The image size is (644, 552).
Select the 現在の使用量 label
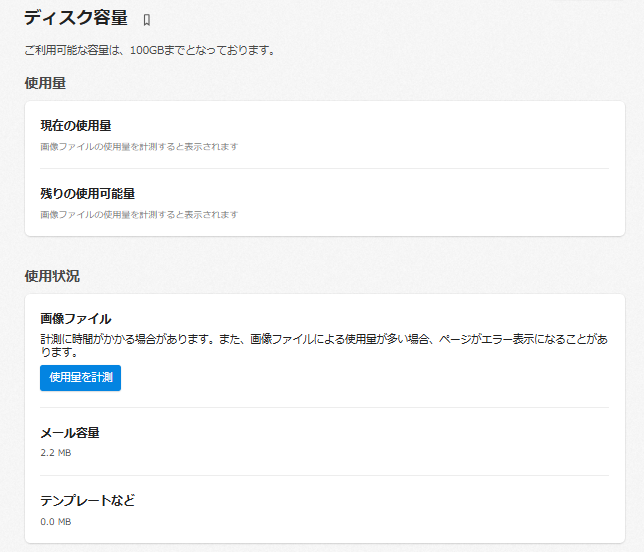tap(76, 126)
